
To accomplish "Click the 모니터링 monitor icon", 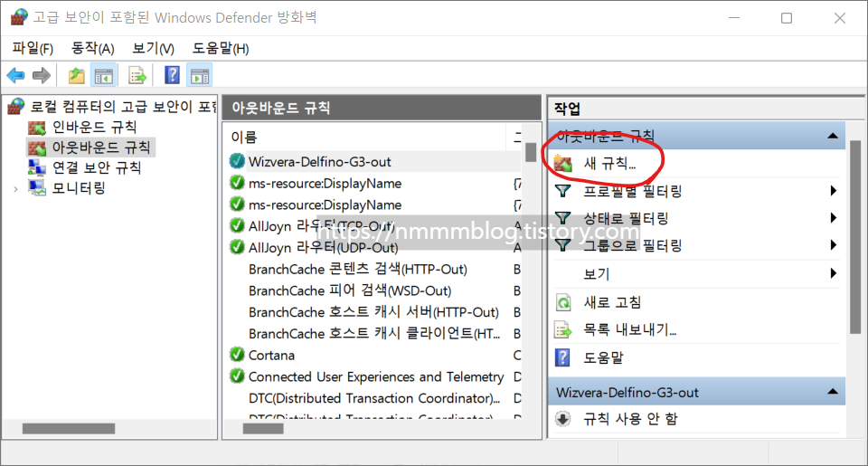I will click(37, 188).
